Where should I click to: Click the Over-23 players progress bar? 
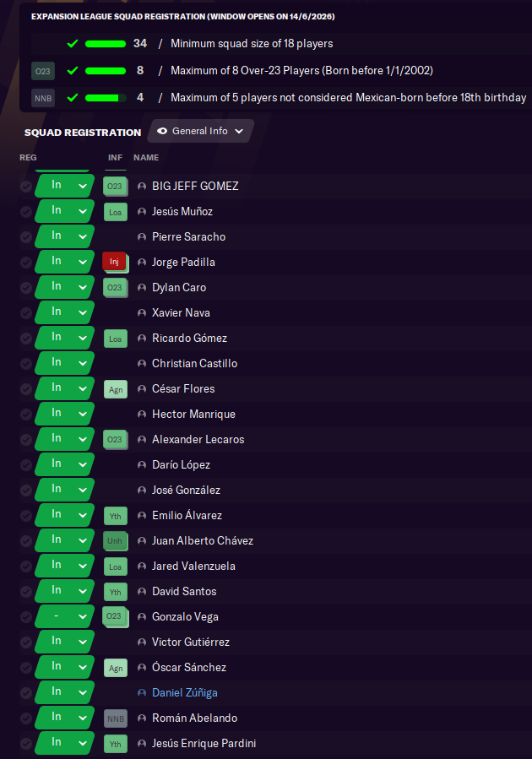105,71
